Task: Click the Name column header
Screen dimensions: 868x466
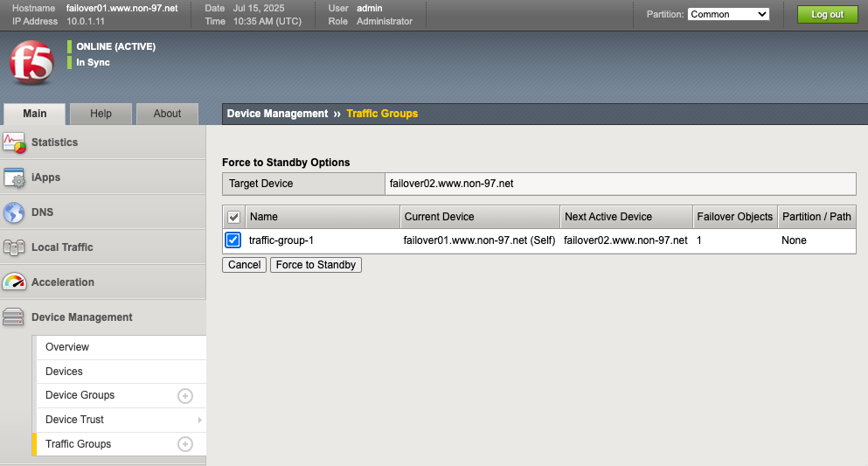Action: pyautogui.click(x=323, y=217)
